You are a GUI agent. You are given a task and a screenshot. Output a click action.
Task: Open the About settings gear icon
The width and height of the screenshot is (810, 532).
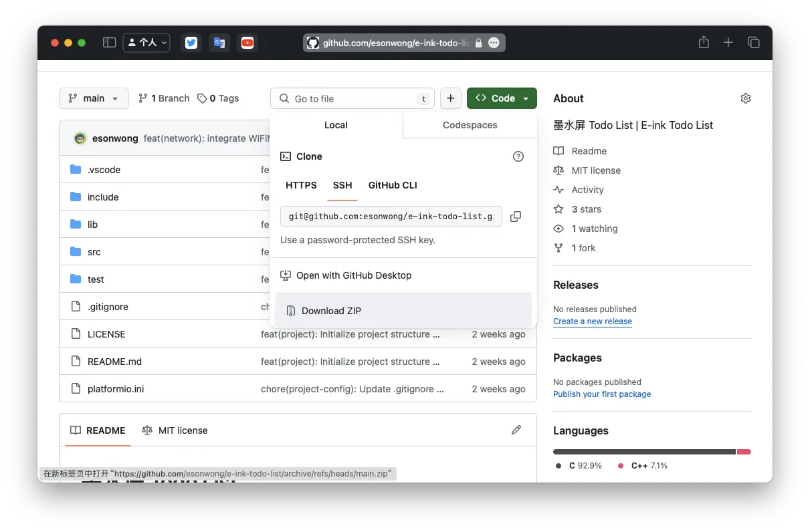[745, 98]
